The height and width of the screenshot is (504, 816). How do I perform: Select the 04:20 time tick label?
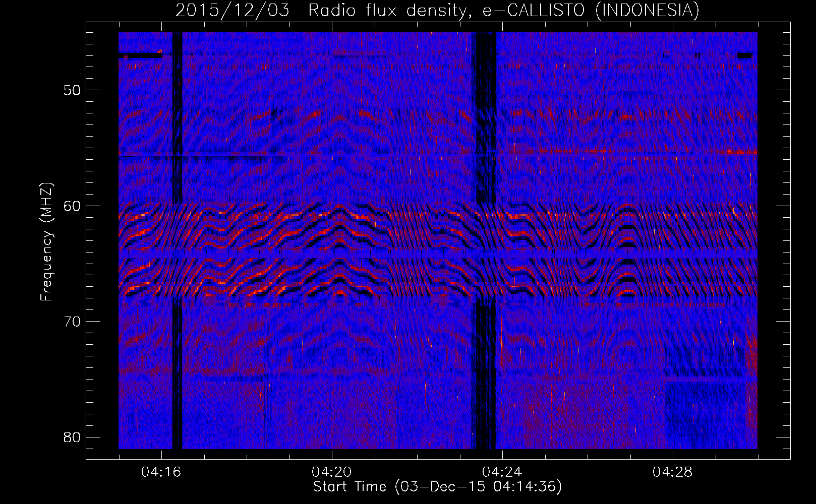coord(332,472)
